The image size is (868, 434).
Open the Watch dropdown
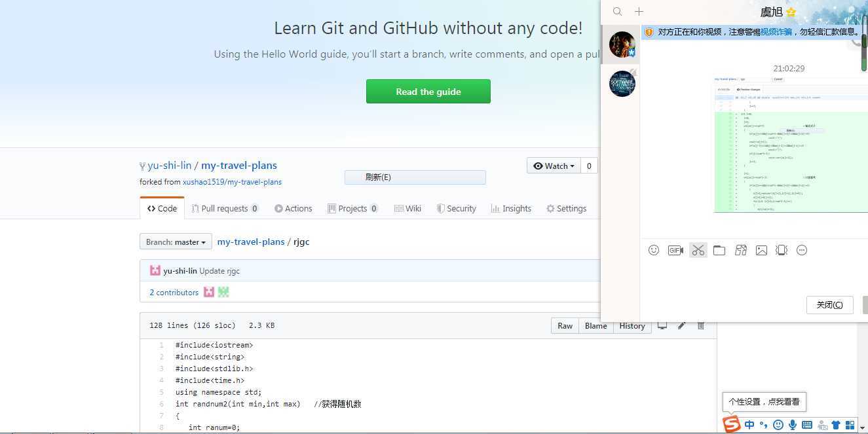point(554,166)
